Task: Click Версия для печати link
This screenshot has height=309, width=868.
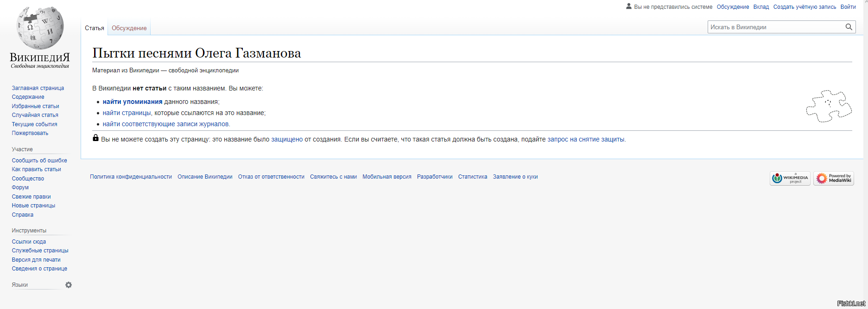Action: pyautogui.click(x=36, y=260)
